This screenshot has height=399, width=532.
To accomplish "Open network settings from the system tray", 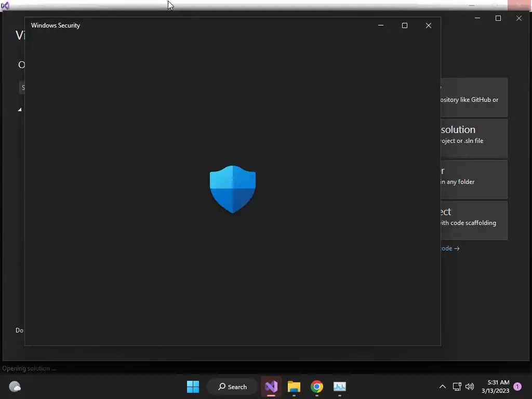I will pos(457,387).
